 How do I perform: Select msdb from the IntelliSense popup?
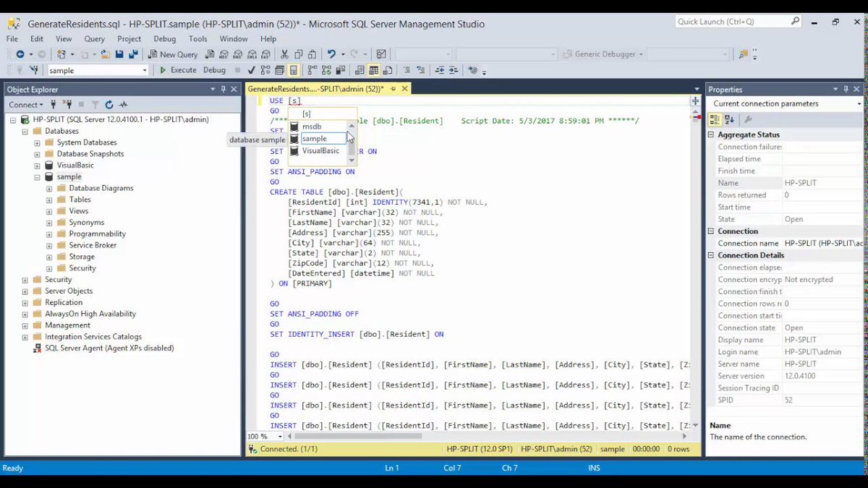tap(311, 126)
